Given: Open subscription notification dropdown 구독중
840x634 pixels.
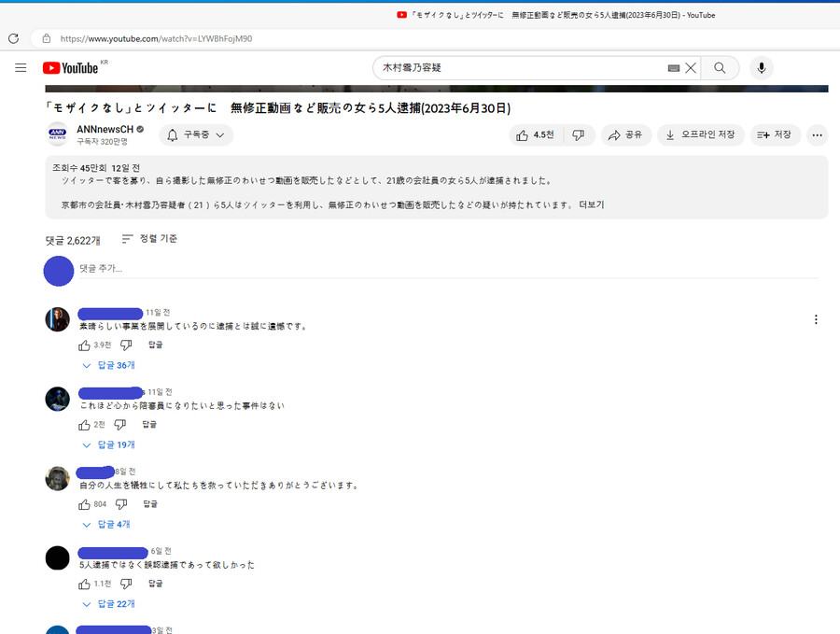Looking at the screenshot, I should pos(196,135).
